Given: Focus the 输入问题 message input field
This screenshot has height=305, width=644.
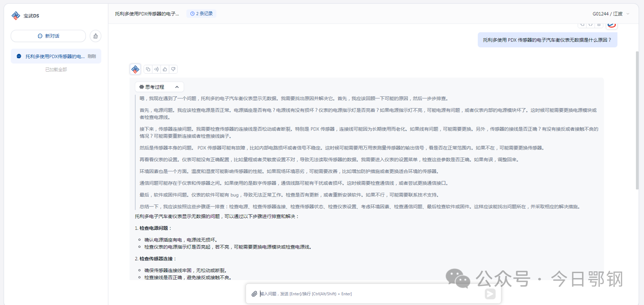Looking at the screenshot, I should (370, 294).
